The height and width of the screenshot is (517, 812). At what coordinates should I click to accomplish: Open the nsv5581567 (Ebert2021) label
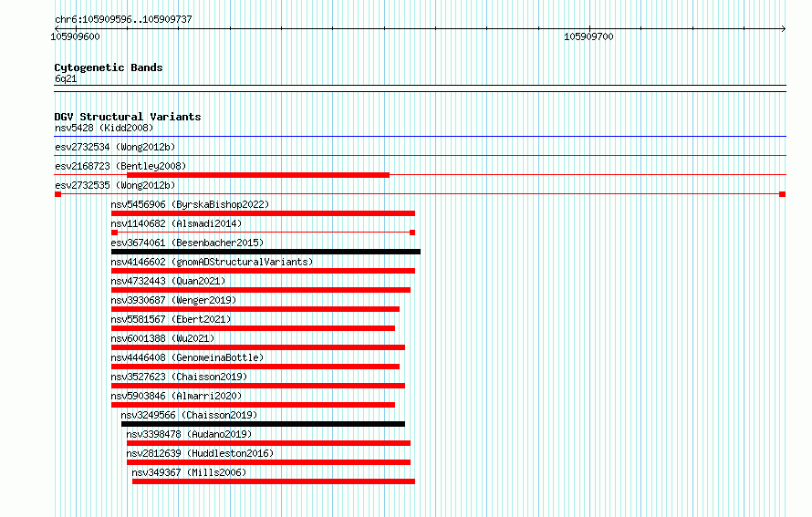tap(171, 319)
